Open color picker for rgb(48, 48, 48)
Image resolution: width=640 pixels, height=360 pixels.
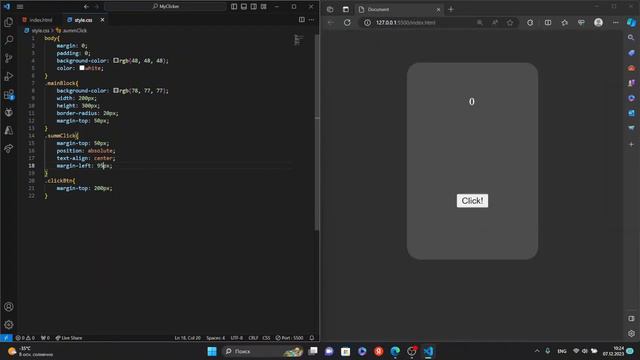pyautogui.click(x=116, y=60)
